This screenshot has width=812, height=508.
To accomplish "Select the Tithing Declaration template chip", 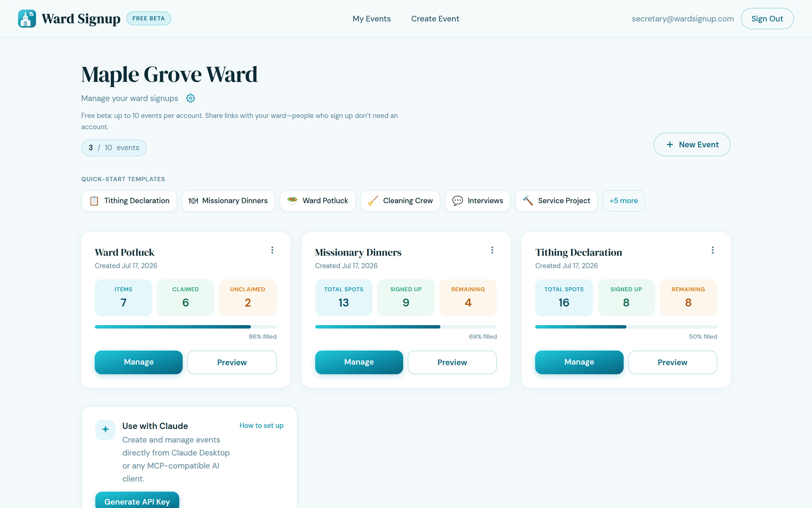I will coord(129,201).
